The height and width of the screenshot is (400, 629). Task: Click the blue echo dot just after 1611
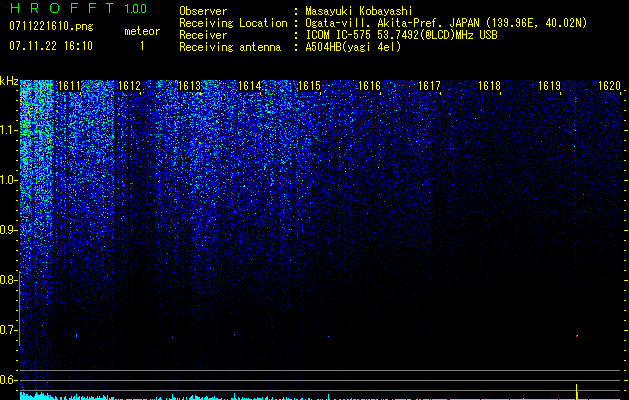[x=77, y=335]
